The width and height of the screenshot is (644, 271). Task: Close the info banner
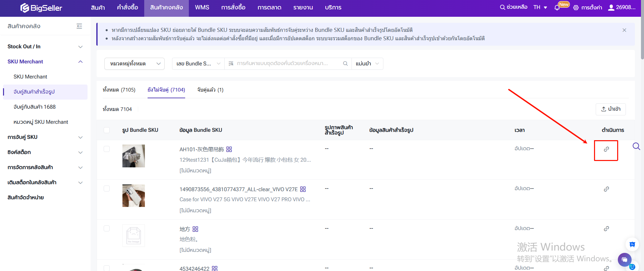click(x=624, y=30)
